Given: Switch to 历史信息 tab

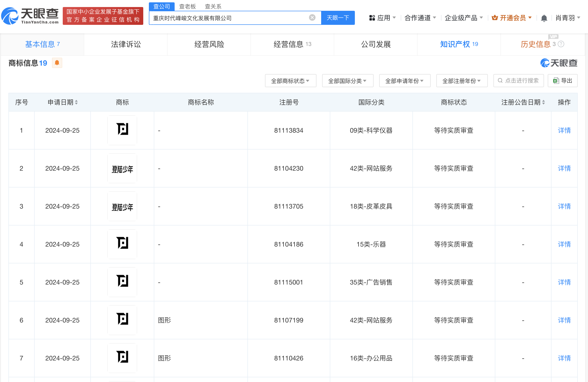Looking at the screenshot, I should coord(542,44).
